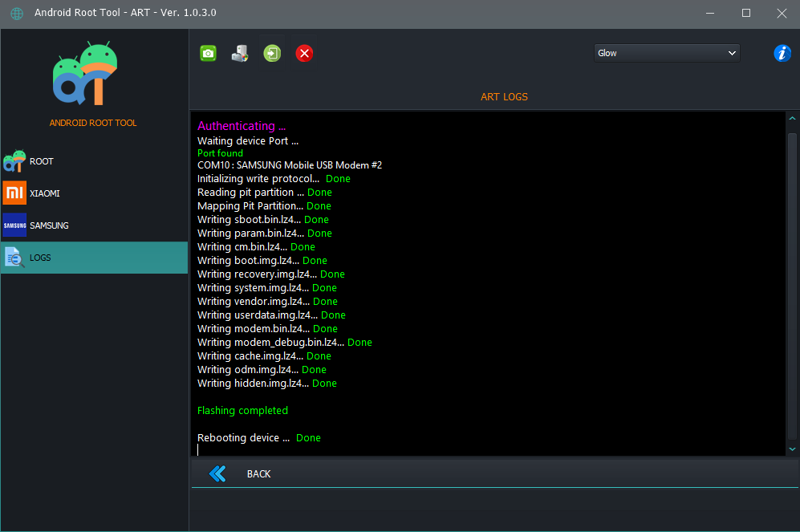Click the double-chevron back arrow icon
This screenshot has height=532, width=800.
(x=217, y=474)
